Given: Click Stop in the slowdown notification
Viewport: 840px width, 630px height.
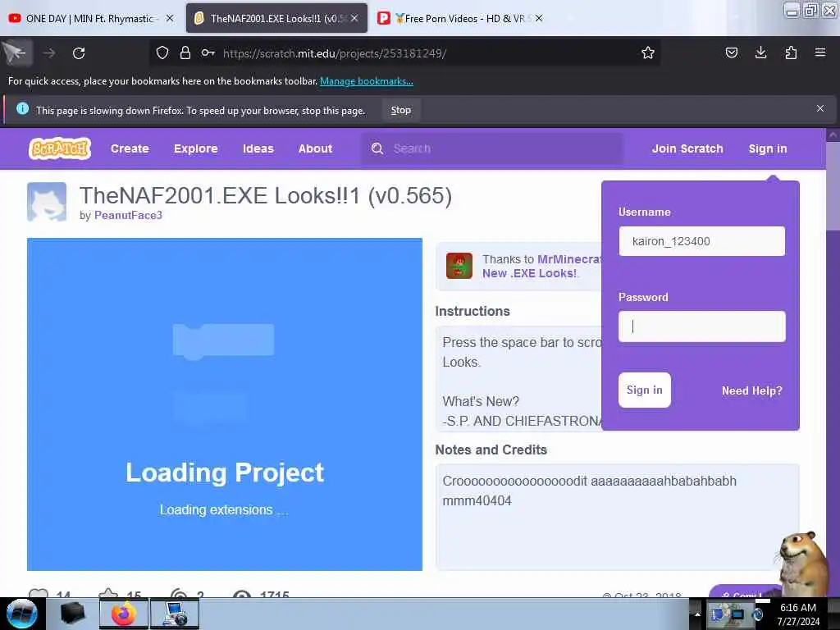Looking at the screenshot, I should [x=400, y=111].
